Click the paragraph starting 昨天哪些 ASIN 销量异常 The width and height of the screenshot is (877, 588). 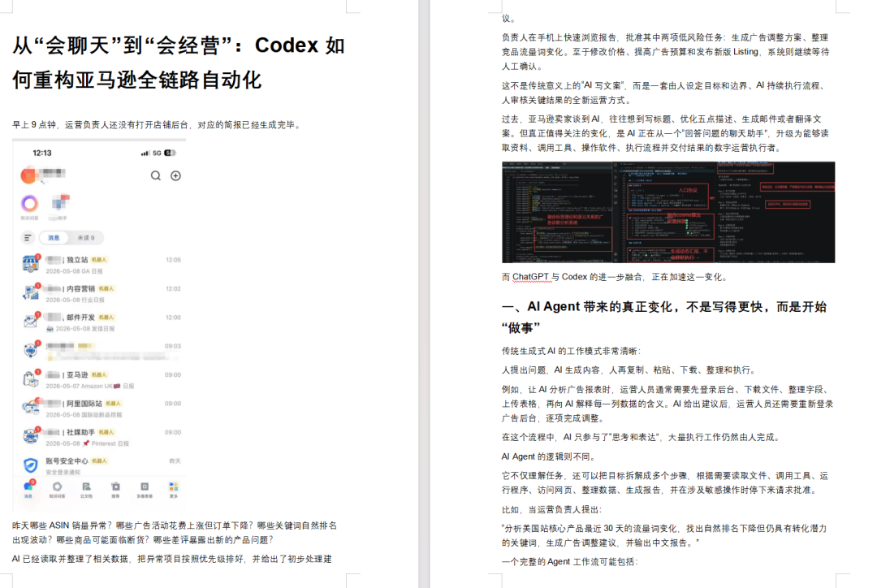tap(175, 533)
